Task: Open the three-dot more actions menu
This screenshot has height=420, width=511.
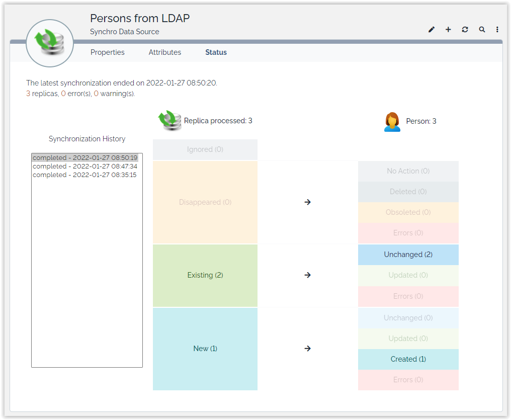Action: click(x=497, y=30)
